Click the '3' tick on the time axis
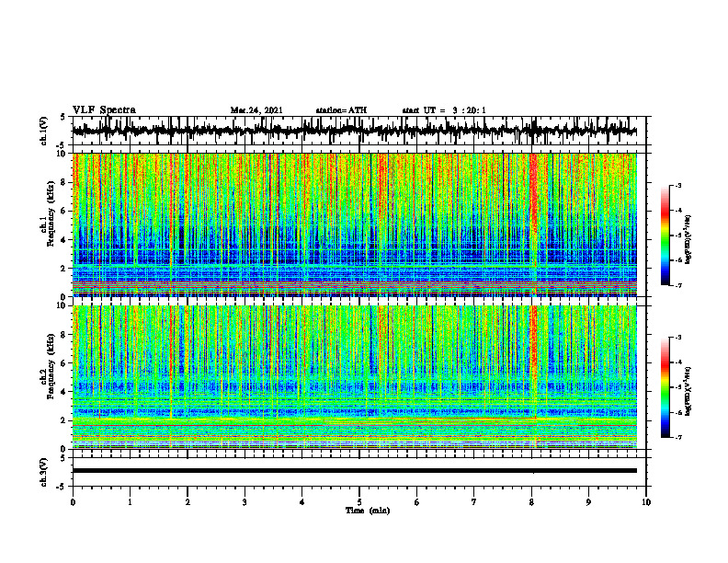This screenshot has width=728, height=563. tap(245, 502)
